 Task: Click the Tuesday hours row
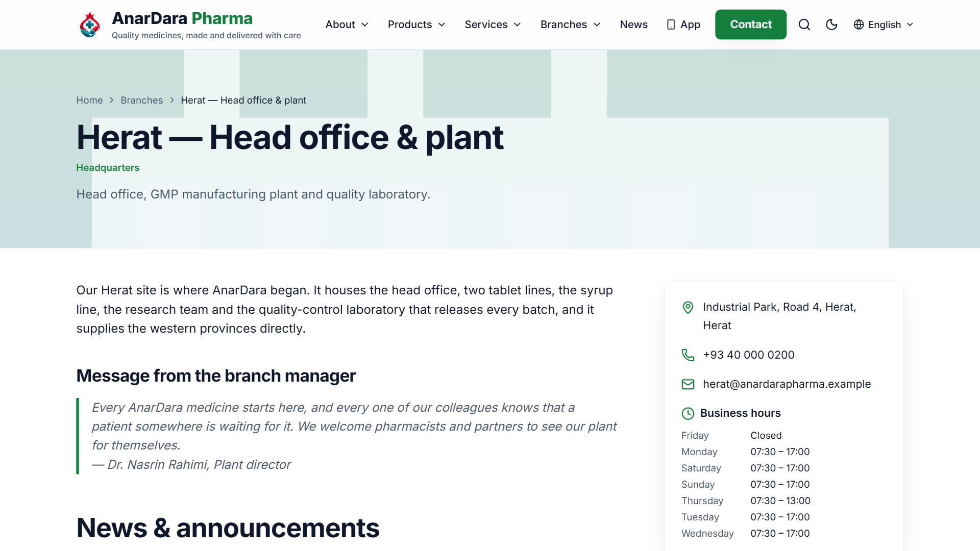pyautogui.click(x=783, y=517)
